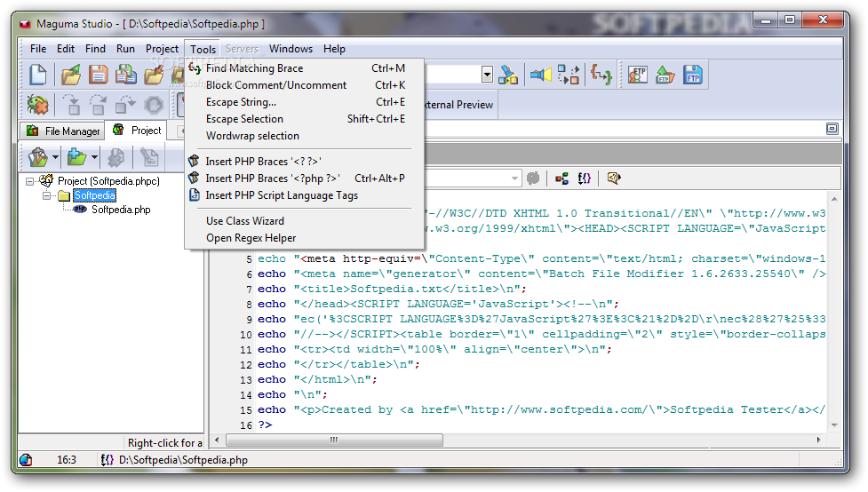The image size is (868, 492).
Task: Open the search combo box arrow
Action: coord(487,75)
